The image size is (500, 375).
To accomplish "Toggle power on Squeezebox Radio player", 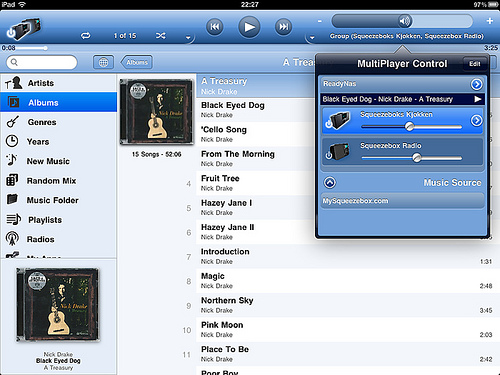I will (x=329, y=155).
